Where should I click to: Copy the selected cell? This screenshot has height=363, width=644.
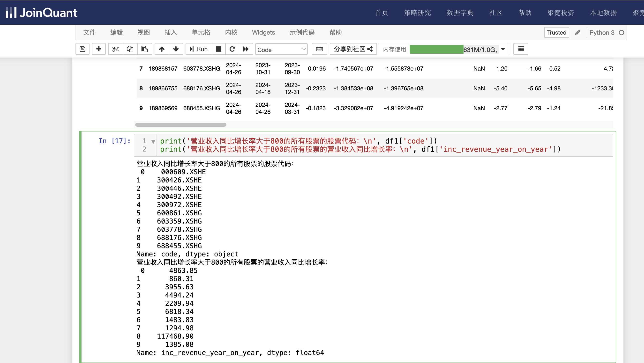point(130,49)
